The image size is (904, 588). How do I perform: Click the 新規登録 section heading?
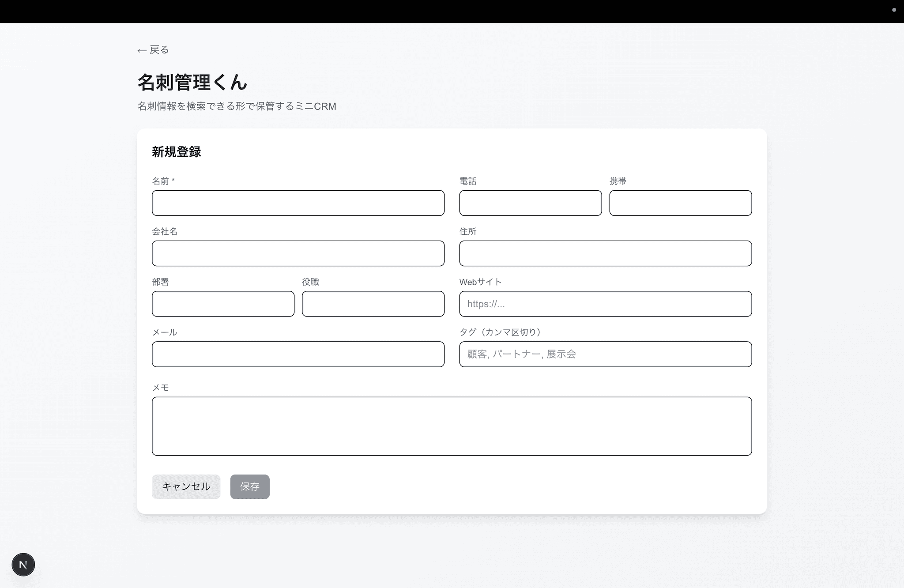pos(176,152)
